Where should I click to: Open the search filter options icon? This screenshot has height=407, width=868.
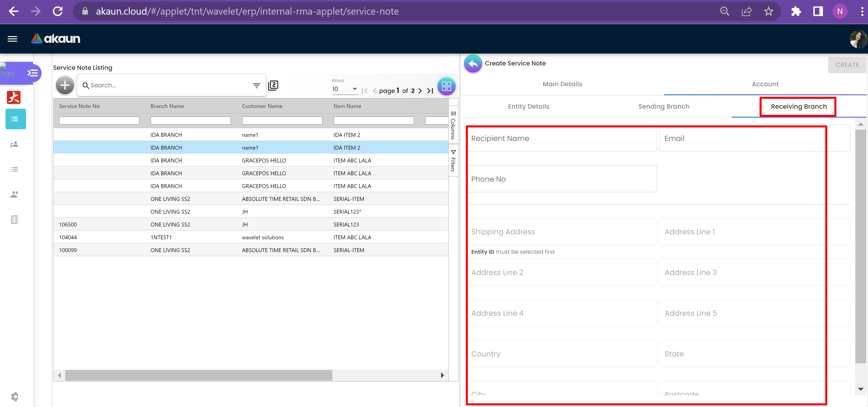(x=256, y=86)
